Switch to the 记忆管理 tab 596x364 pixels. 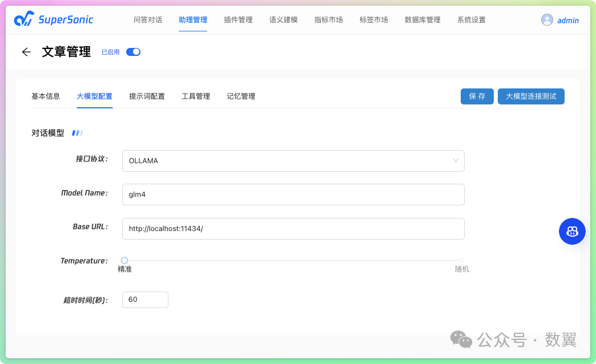pos(241,96)
